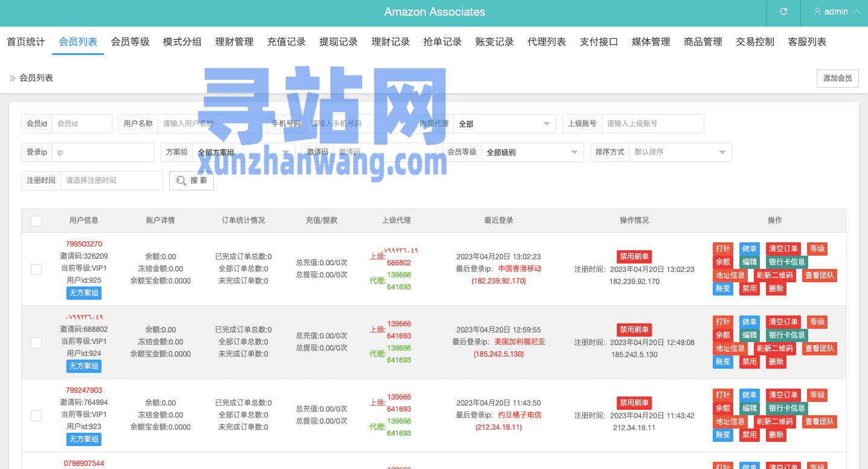This screenshot has width=868, height=469.
Task: Open the 提现记录 tab
Action: (x=338, y=42)
